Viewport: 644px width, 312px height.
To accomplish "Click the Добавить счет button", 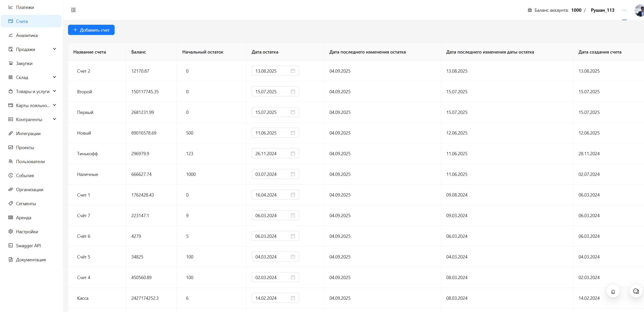I will 91,30.
